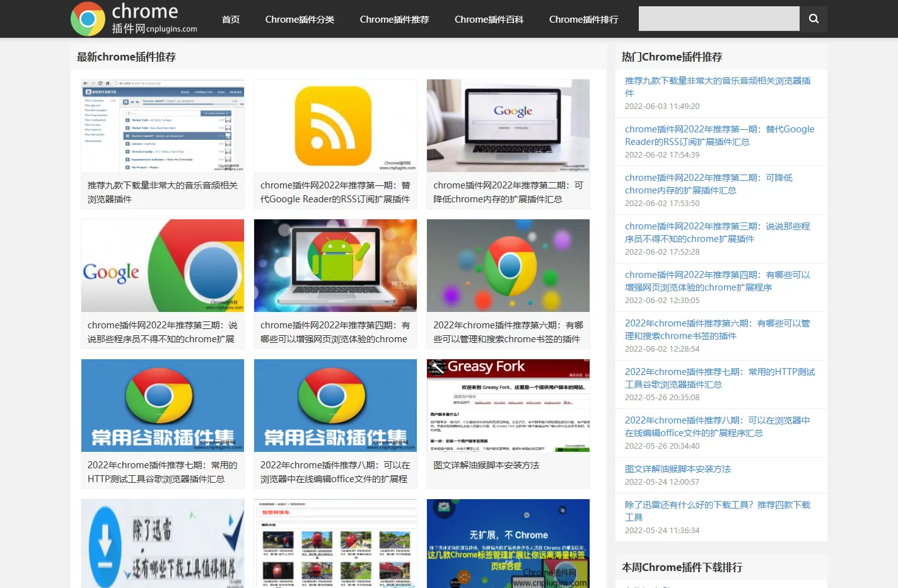
Task: Open the Chrome插件百科 menu item
Action: (489, 20)
